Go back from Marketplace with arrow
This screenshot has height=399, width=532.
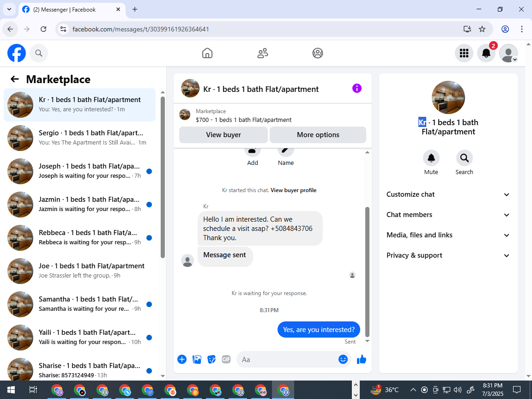(x=15, y=79)
